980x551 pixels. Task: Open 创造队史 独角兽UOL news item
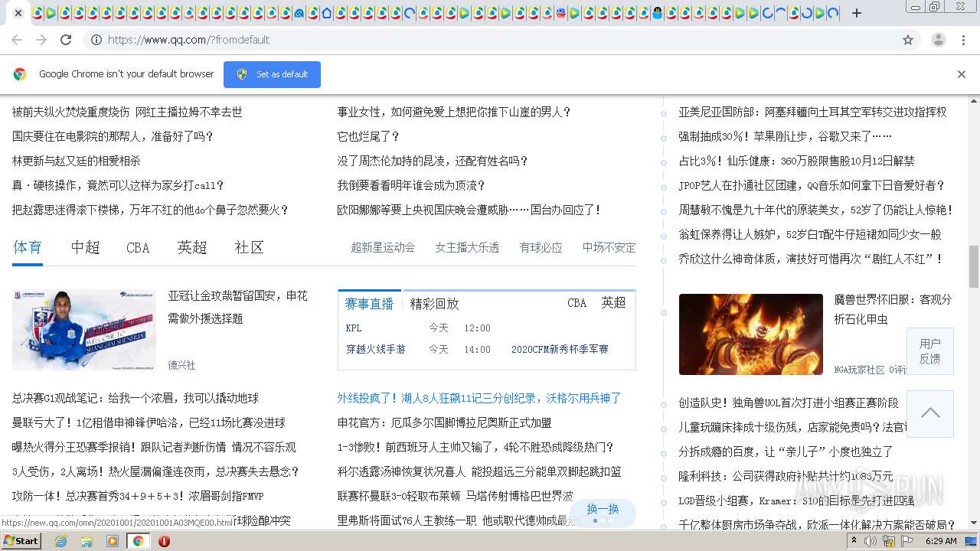789,403
